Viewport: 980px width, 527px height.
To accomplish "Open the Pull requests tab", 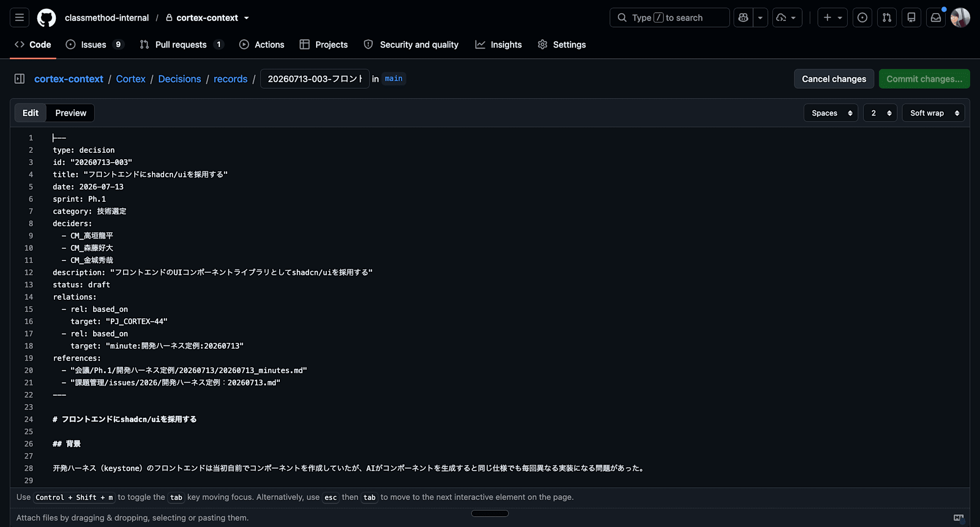I will (182, 45).
